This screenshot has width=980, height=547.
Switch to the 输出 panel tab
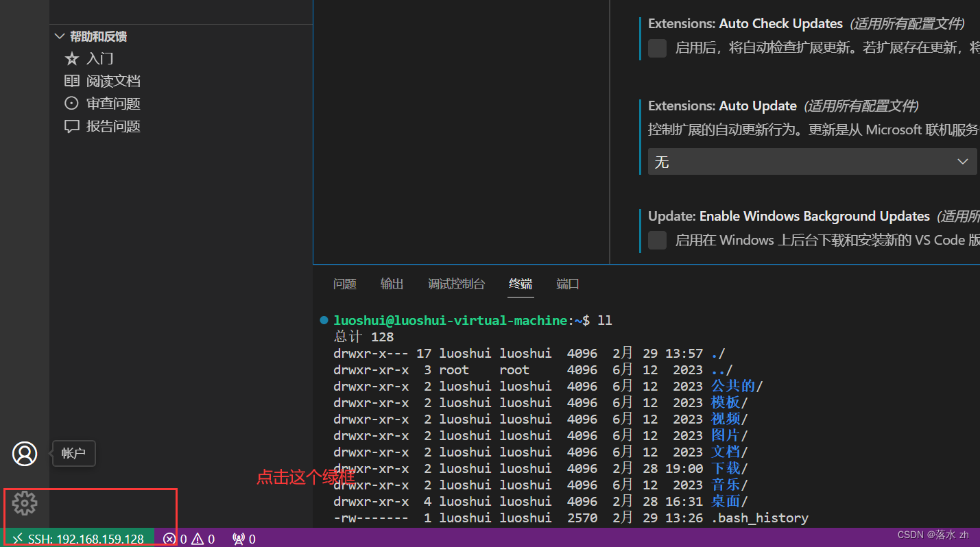click(x=392, y=284)
